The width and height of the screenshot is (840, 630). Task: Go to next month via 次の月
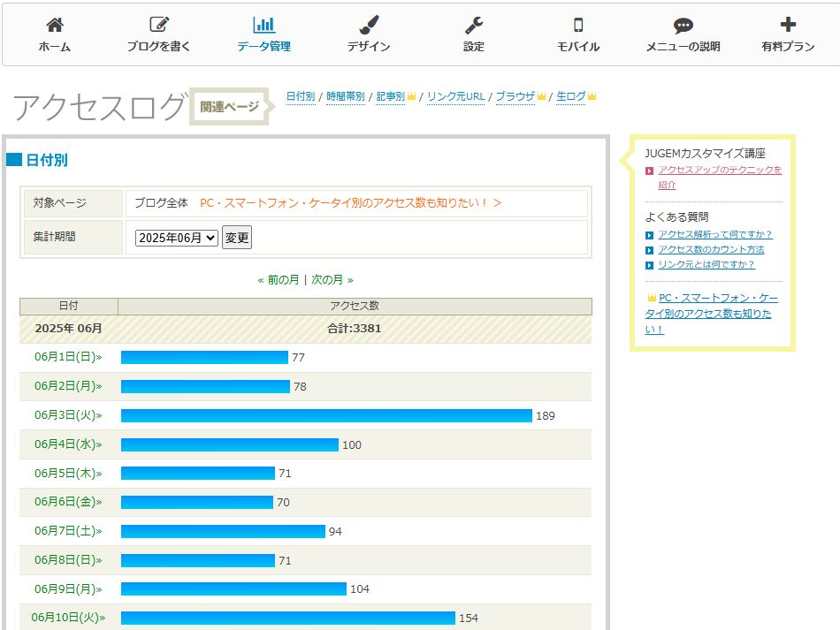point(332,280)
